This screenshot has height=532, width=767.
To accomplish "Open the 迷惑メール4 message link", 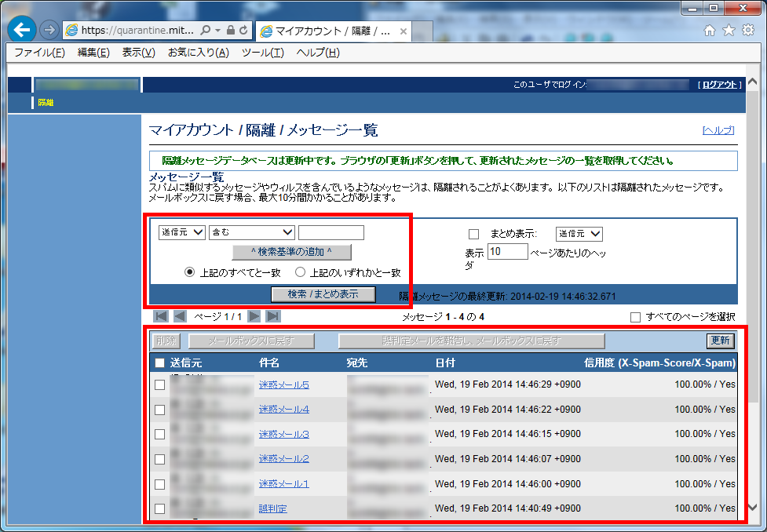I will point(283,410).
